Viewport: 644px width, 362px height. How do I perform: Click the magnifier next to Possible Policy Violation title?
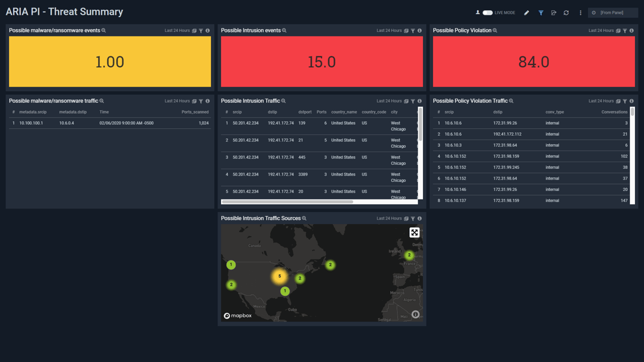coord(494,30)
